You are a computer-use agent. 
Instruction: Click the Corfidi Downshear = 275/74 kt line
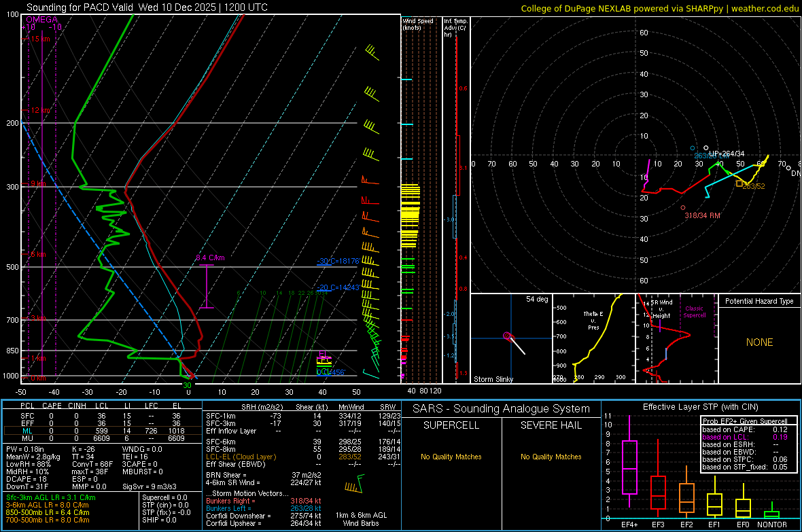click(x=264, y=516)
